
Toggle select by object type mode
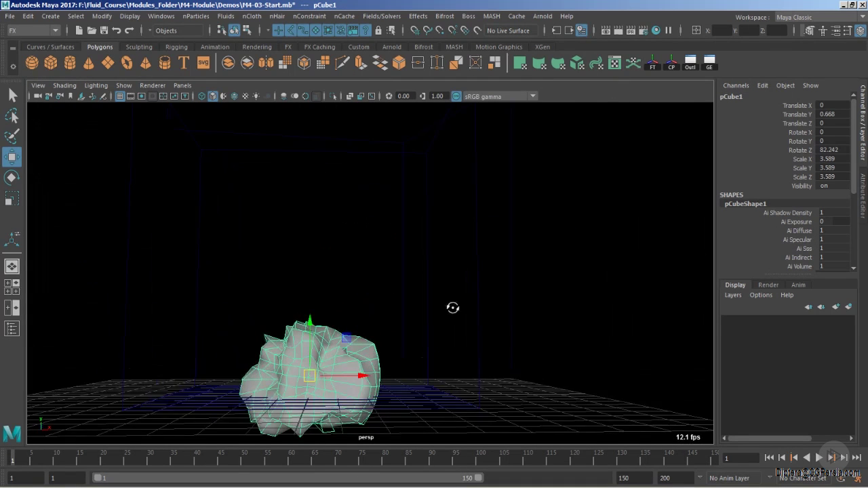coord(234,30)
